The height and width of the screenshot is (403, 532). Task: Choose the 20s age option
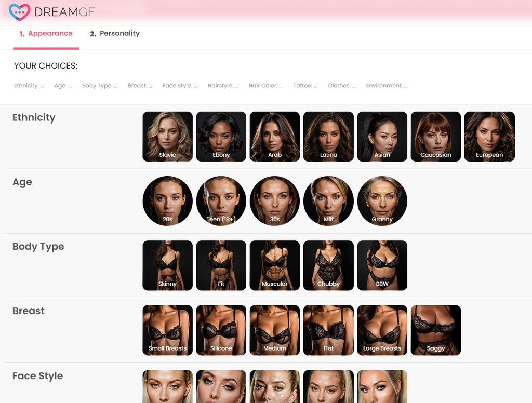point(168,201)
